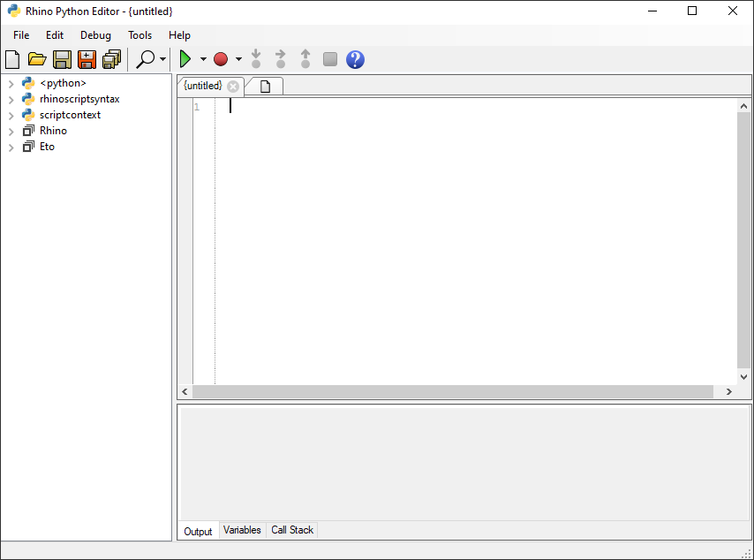Minimize the editor window
Viewport: 754px width, 560px height.
[x=652, y=11]
